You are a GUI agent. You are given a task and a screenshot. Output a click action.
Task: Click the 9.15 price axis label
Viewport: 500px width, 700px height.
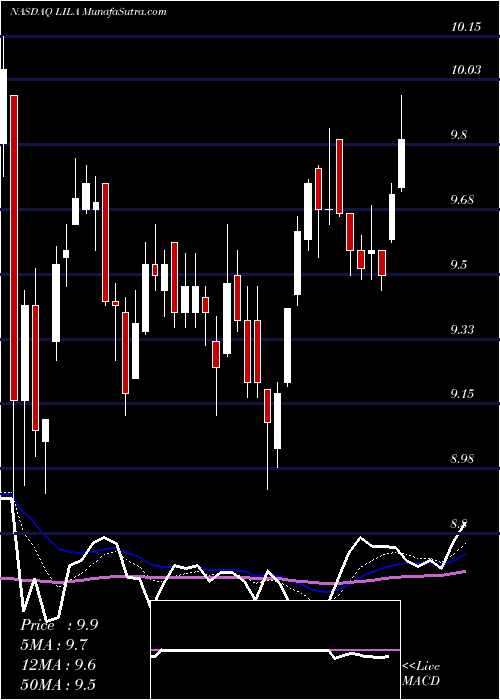462,394
